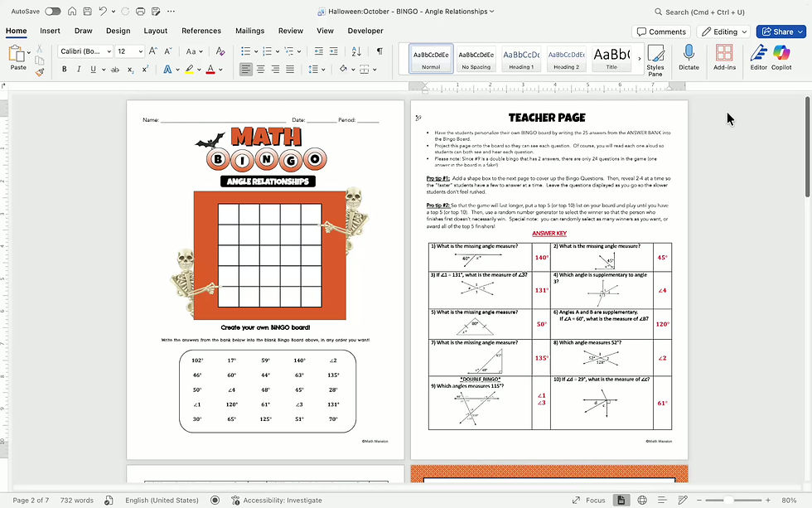
Task: Toggle Show paragraph marks
Action: pyautogui.click(x=379, y=51)
